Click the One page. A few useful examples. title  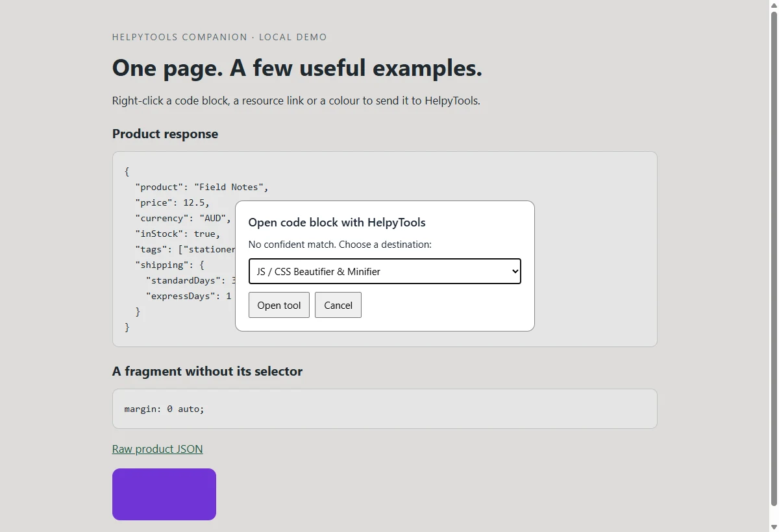[x=297, y=67]
